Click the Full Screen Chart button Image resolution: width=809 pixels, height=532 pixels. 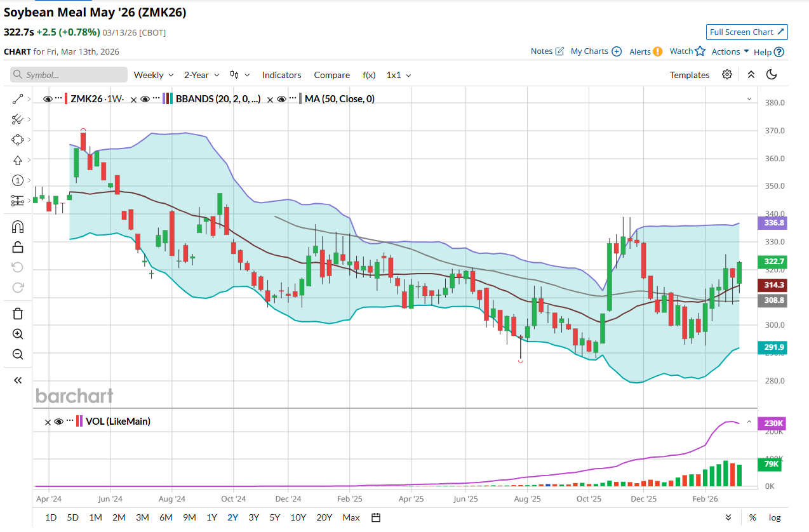[x=747, y=32]
